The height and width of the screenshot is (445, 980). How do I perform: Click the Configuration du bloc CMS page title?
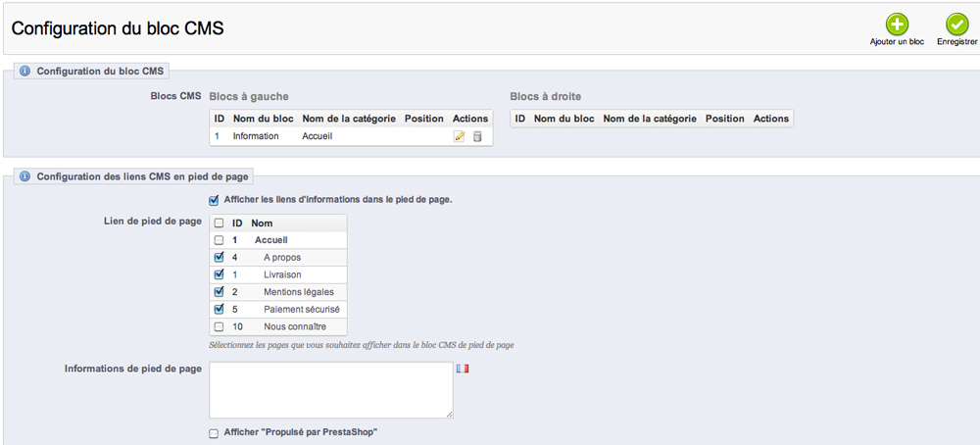(118, 28)
